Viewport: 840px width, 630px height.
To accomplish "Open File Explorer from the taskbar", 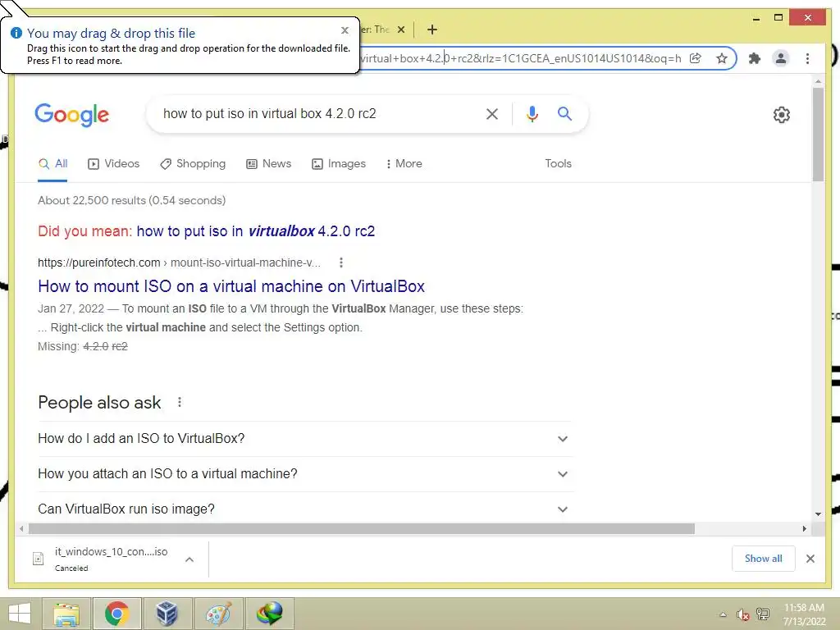I will 66,614.
